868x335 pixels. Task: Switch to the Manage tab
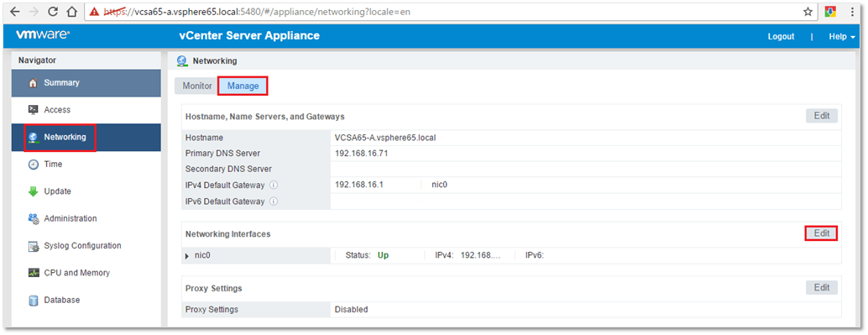click(243, 86)
